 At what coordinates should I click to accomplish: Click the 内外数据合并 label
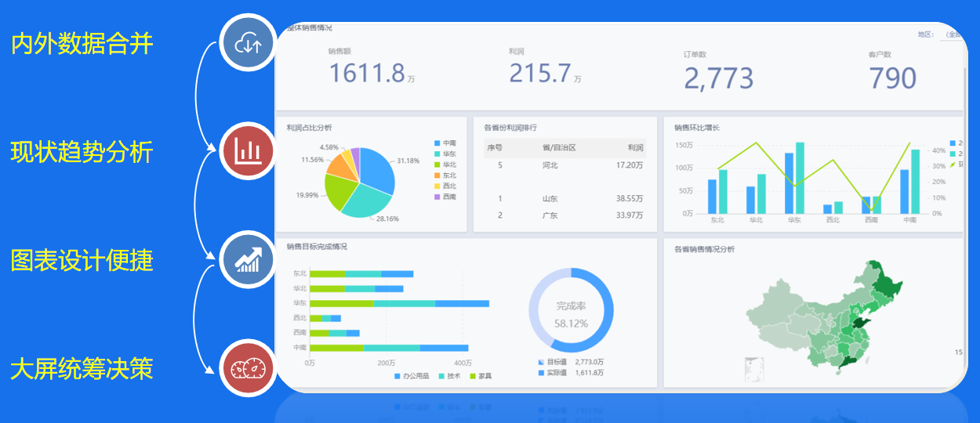pos(82,44)
